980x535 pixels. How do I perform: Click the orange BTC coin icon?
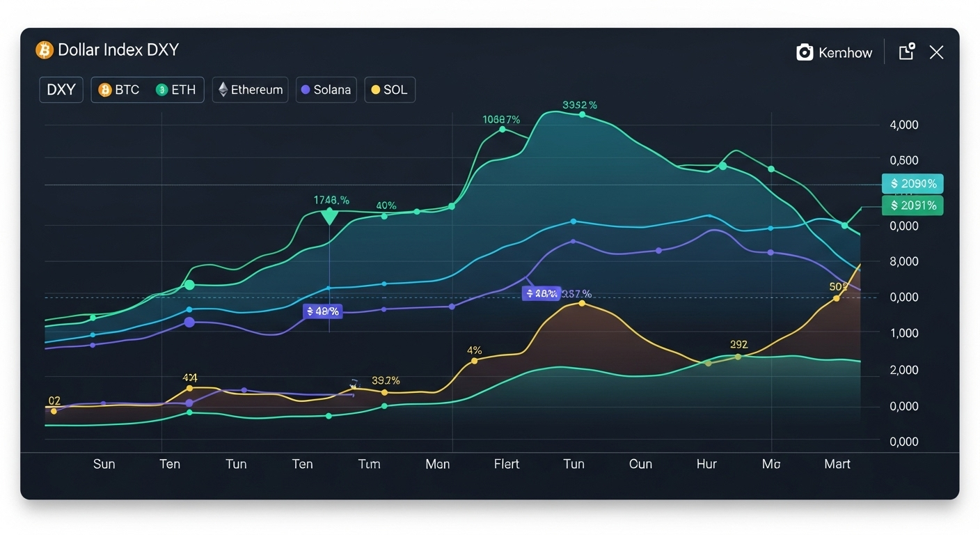(105, 90)
